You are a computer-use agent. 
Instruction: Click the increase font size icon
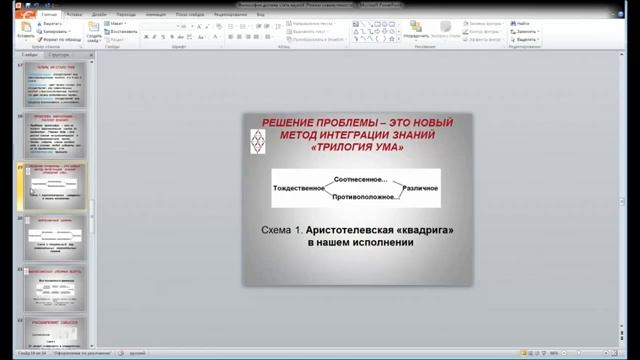pos(199,27)
